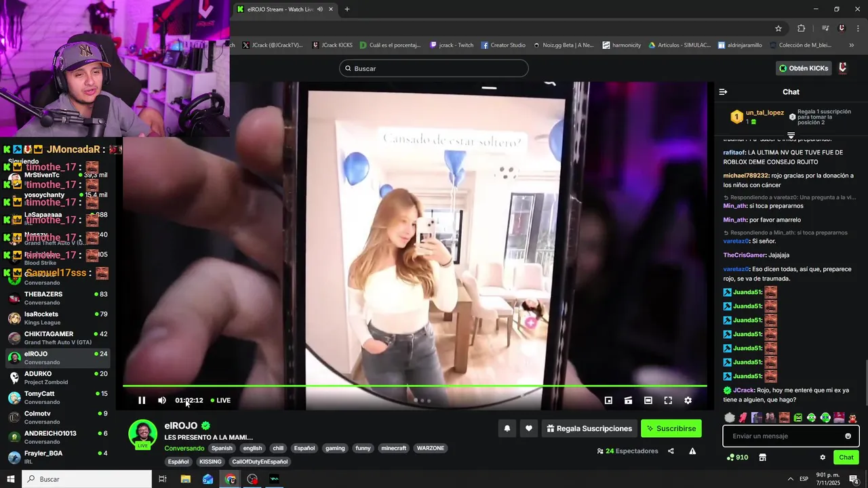Open jcrack - Twitch bookmark
Image resolution: width=868 pixels, height=488 pixels.
[x=452, y=45]
